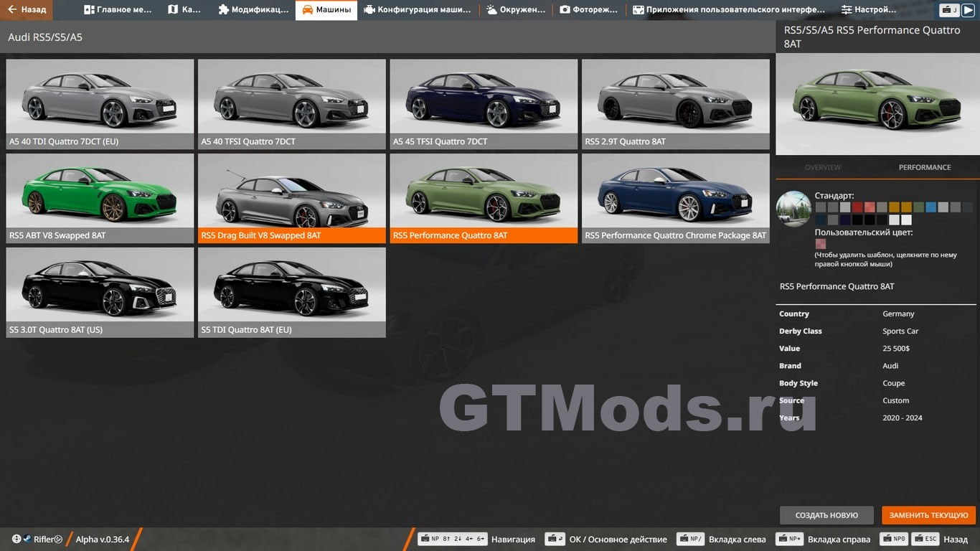The image size is (980, 551).
Task: Select the S5 3.0T Quattro 8AT (US) car
Action: pyautogui.click(x=100, y=292)
